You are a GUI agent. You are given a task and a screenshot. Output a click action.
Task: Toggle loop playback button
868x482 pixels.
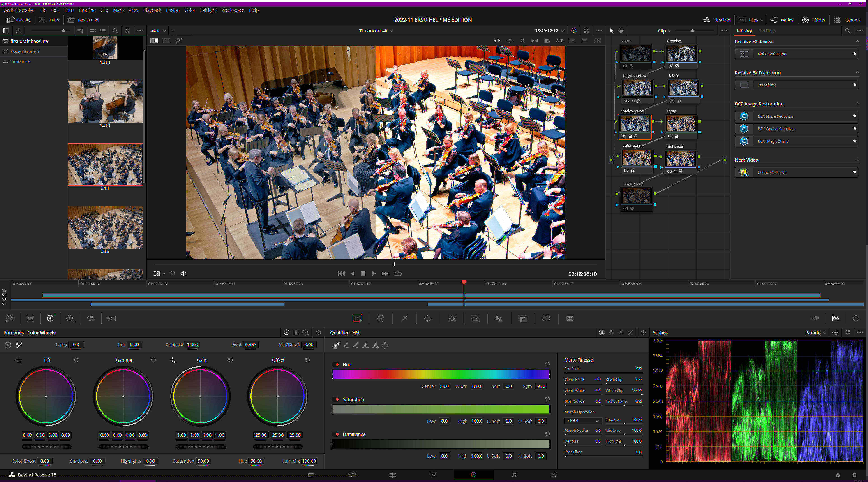click(x=398, y=273)
